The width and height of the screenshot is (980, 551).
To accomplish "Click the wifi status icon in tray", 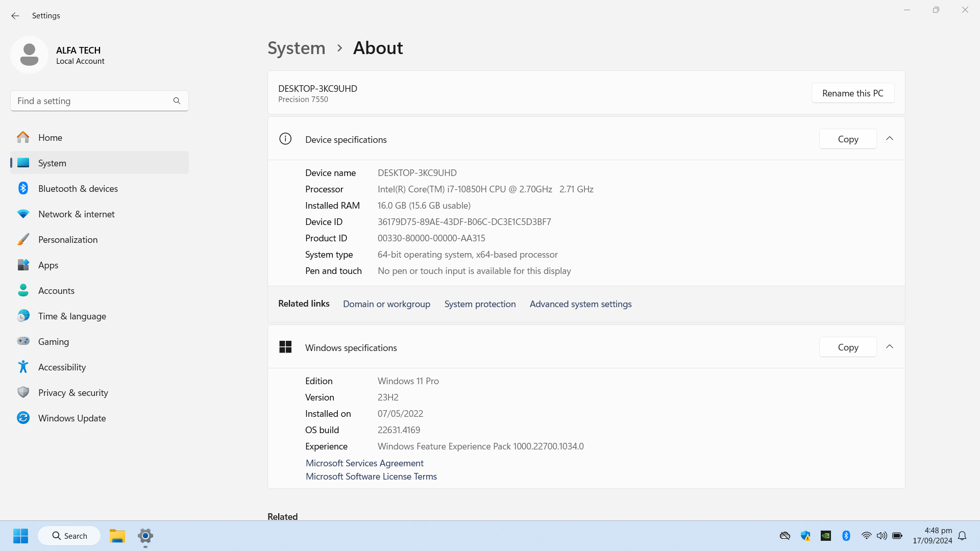I will pos(866,536).
